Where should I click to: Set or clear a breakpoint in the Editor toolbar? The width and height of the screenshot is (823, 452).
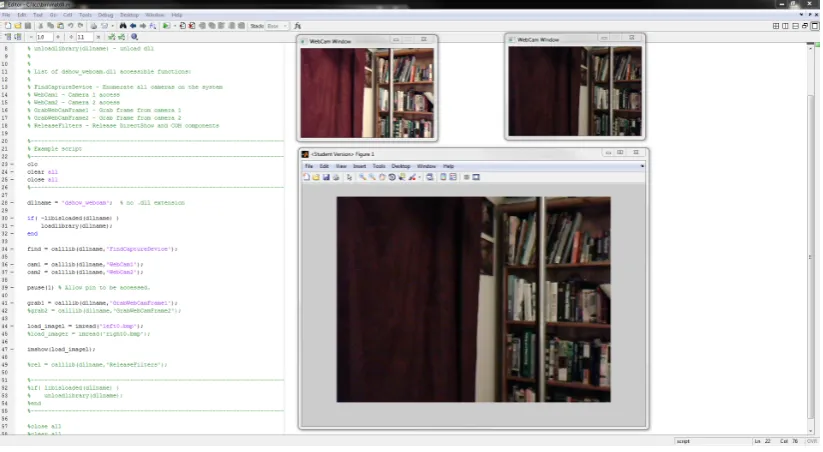pyautogui.click(x=183, y=26)
